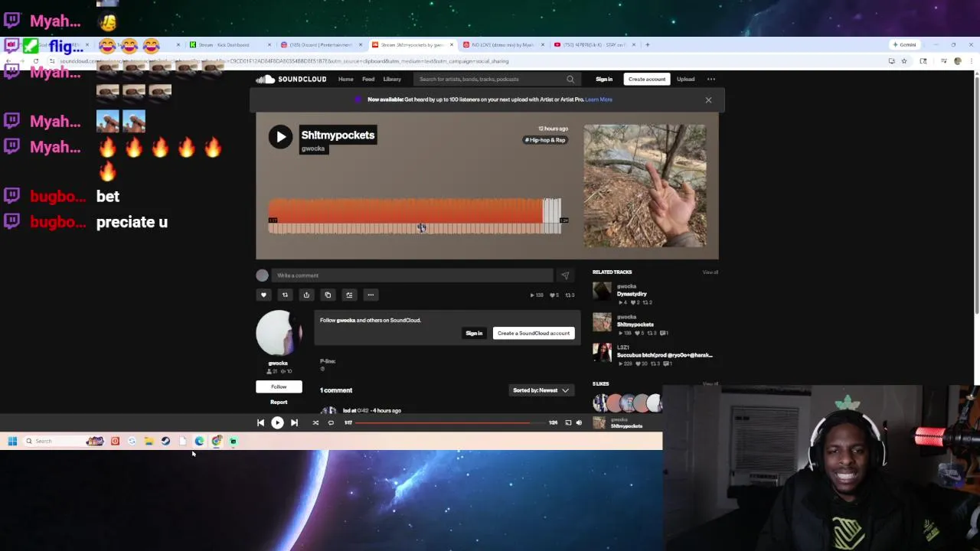Open the Windows Start menu
The height and width of the screenshot is (551, 980).
(12, 441)
